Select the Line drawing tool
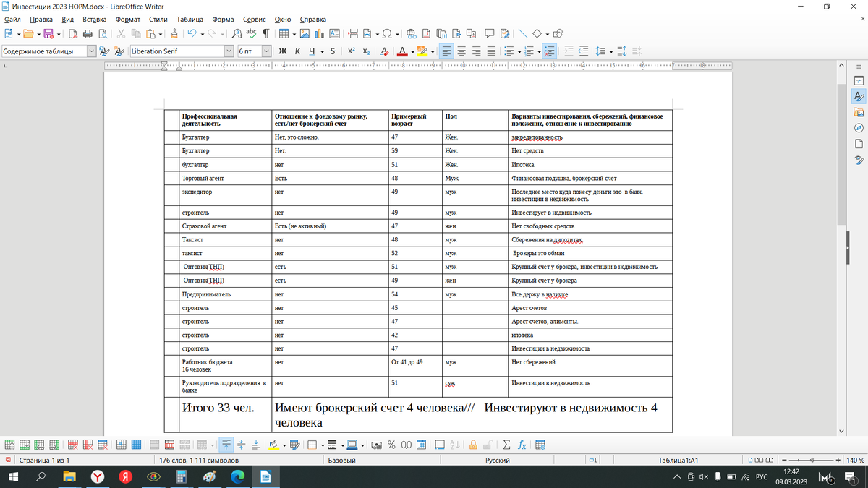Image resolution: width=868 pixels, height=488 pixels. point(522,33)
